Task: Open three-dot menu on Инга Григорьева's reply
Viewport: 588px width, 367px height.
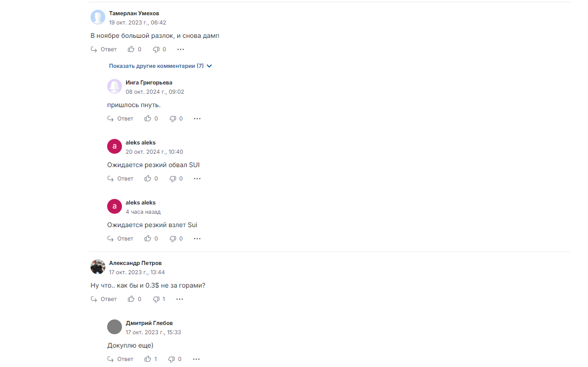Action: point(197,119)
